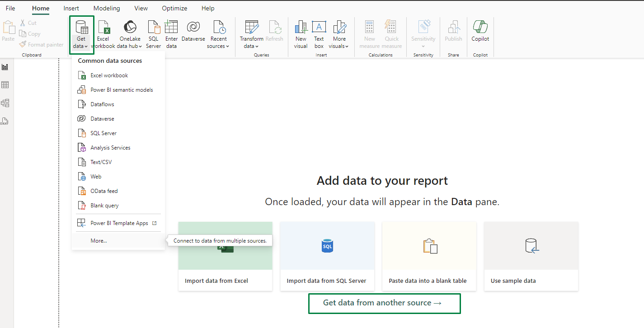Click the Dataverse ribbon icon
The image size is (644, 328).
(193, 32)
